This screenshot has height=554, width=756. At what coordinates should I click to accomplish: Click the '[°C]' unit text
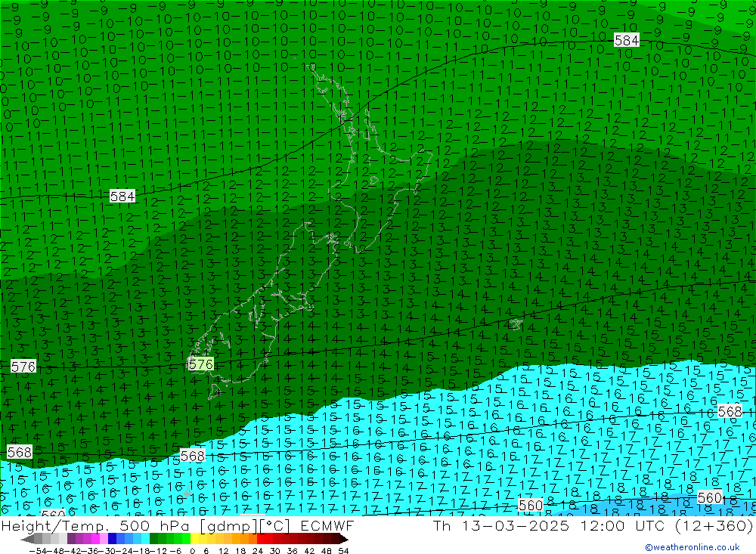[275, 527]
